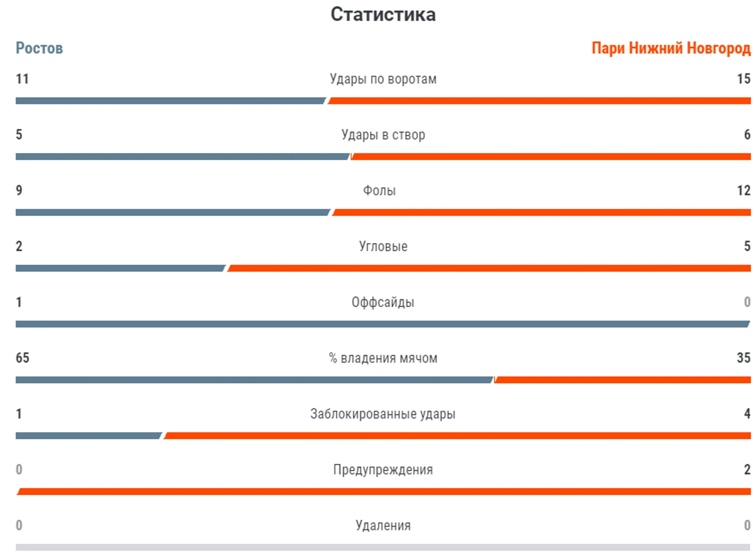Click the orange Предупреждения bar
Image resolution: width=755 pixels, height=560 pixels.
(x=384, y=492)
